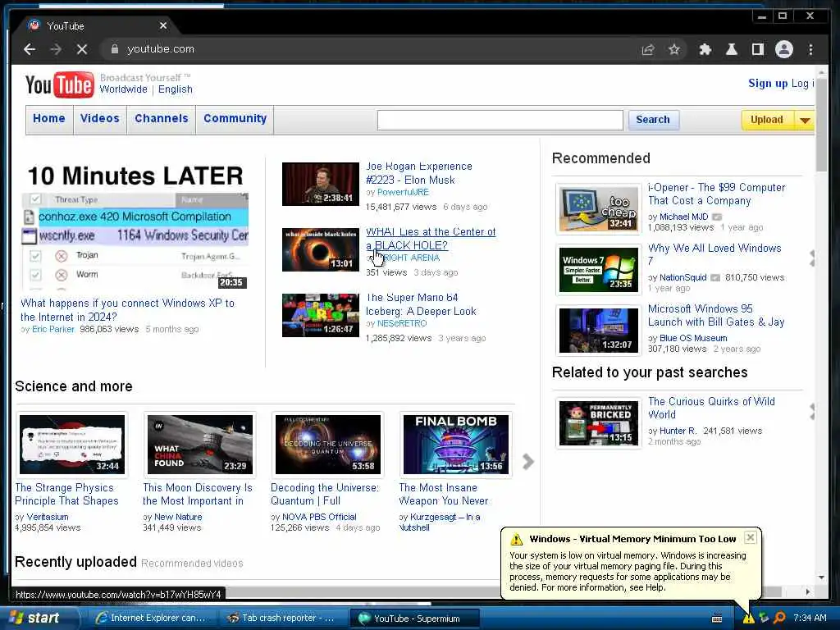The image size is (840, 630).
Task: Click the yellow Upload button
Action: point(767,120)
